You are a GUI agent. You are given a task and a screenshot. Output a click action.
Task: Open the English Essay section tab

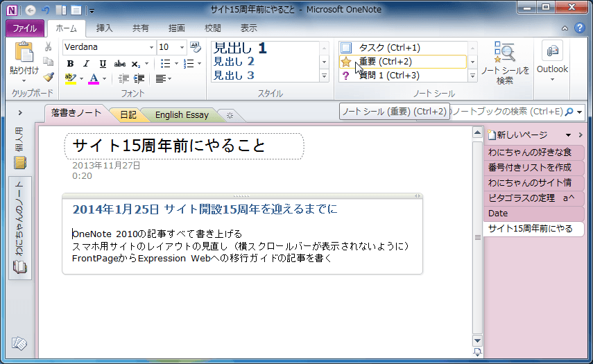pyautogui.click(x=182, y=115)
